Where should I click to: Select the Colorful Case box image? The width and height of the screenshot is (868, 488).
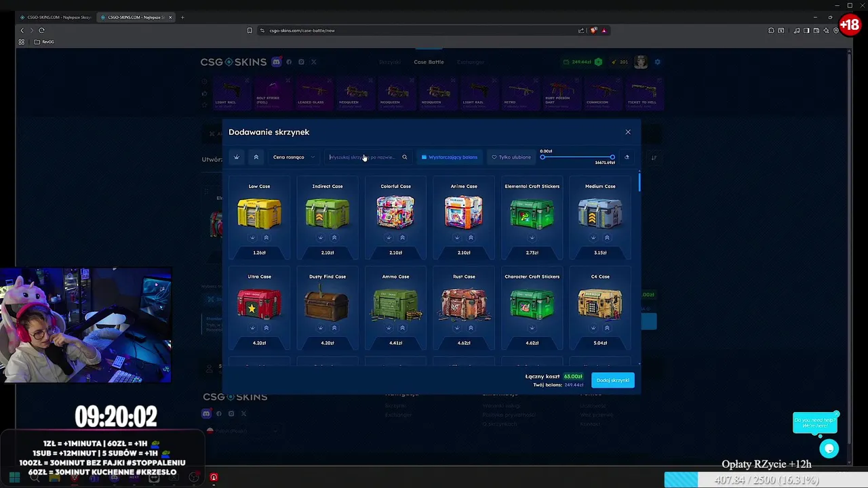(395, 211)
